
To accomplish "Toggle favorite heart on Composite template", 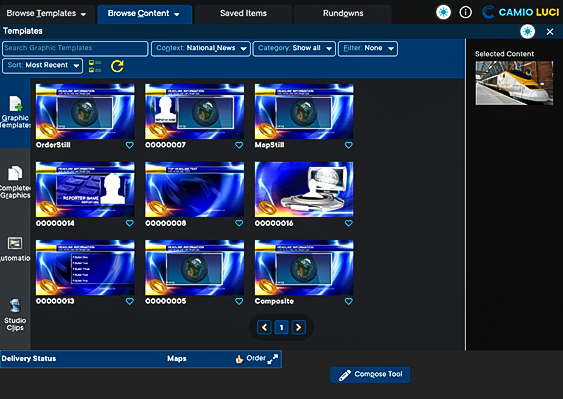I will pyautogui.click(x=349, y=301).
